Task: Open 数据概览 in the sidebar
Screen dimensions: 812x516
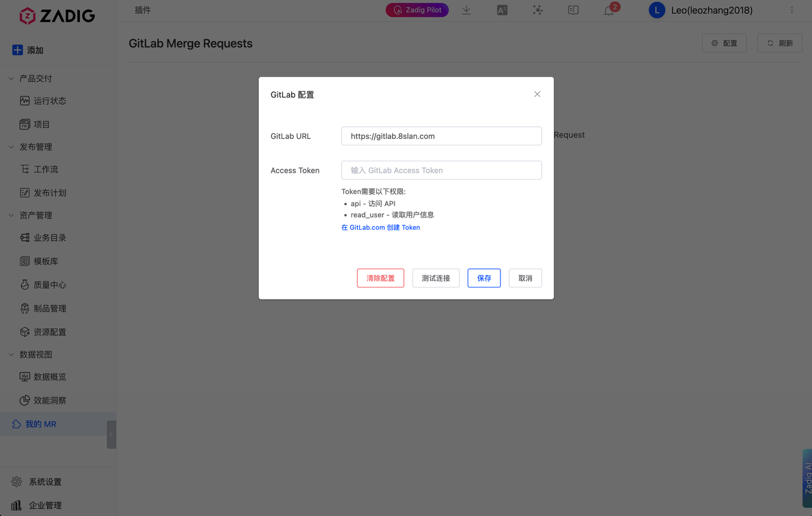Action: pos(43,377)
